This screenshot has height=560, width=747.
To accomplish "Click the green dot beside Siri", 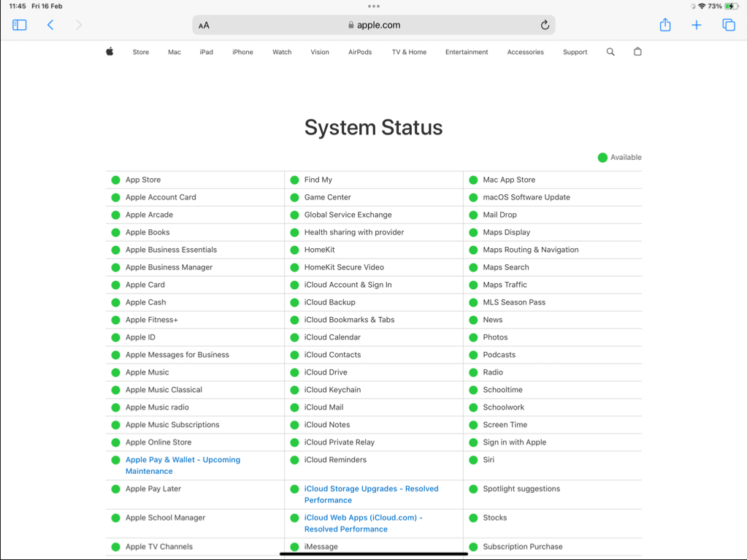I will point(473,460).
